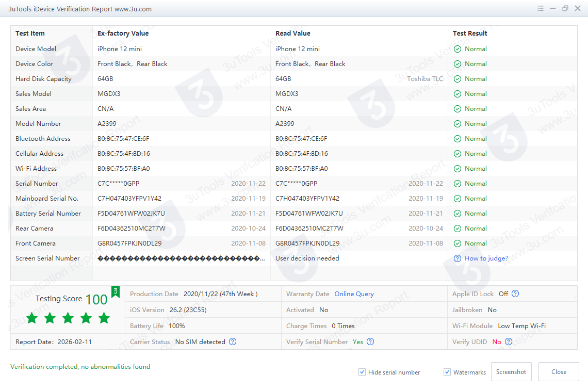The image size is (588, 390).
Task: Click the green 3uTools badge by score
Action: click(116, 292)
